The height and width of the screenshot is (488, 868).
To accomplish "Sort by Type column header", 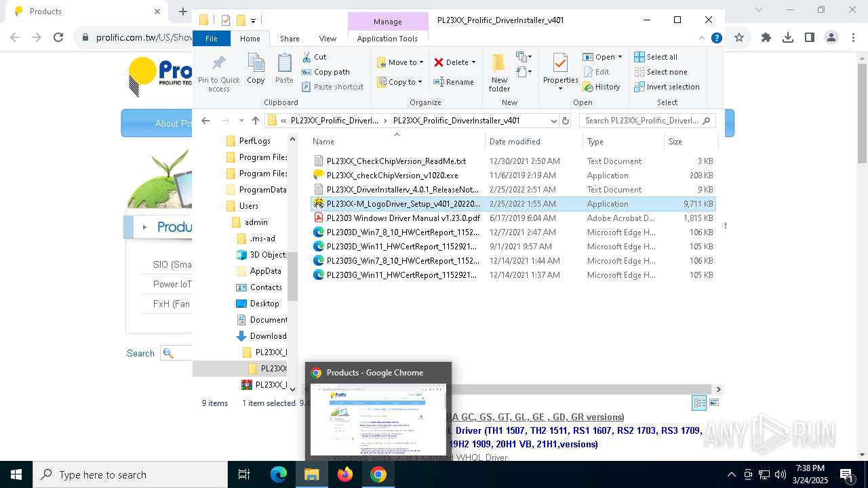I will click(x=623, y=142).
